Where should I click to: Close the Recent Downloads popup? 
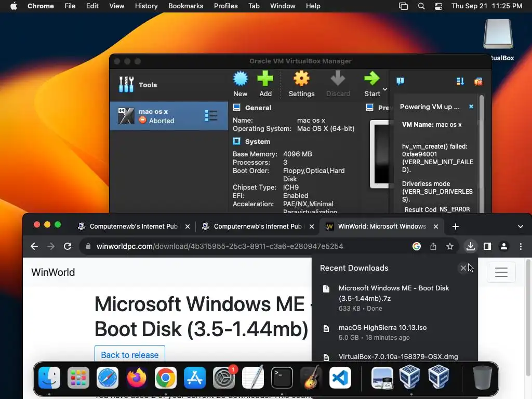pos(463,268)
